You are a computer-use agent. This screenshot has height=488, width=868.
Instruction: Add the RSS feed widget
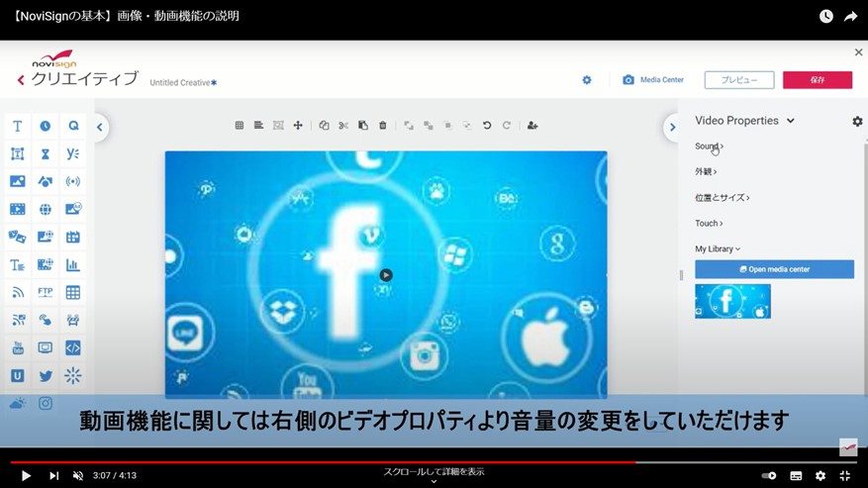(x=17, y=292)
